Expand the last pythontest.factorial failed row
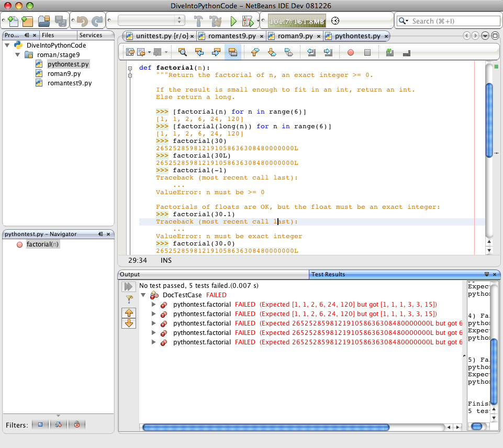This screenshot has height=448, width=503. point(154,342)
